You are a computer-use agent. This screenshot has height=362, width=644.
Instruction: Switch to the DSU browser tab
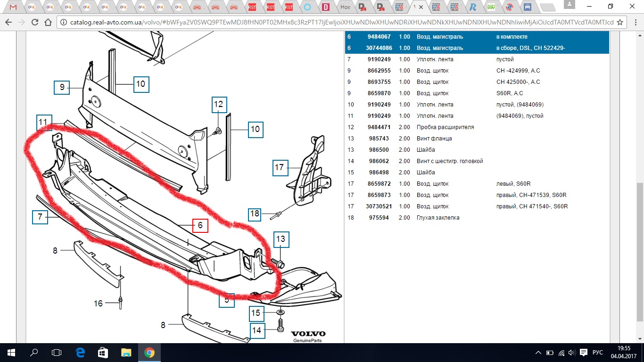click(x=491, y=7)
